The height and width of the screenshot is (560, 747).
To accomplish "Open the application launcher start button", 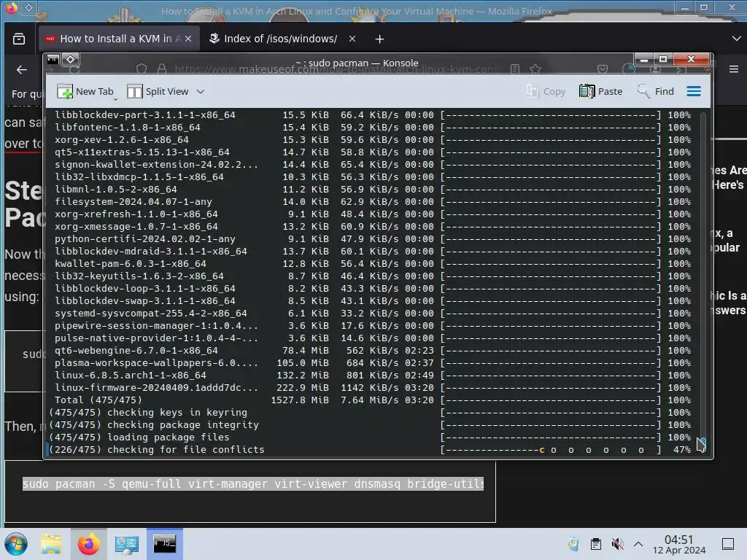I will [x=16, y=544].
